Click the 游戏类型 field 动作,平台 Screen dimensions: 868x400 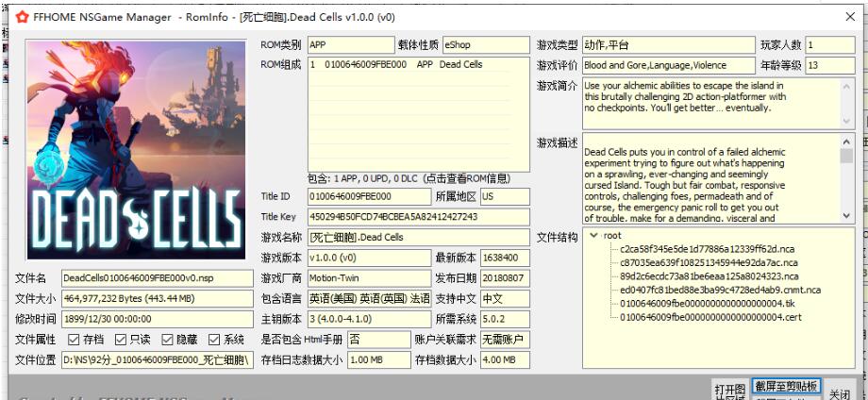coord(669,45)
